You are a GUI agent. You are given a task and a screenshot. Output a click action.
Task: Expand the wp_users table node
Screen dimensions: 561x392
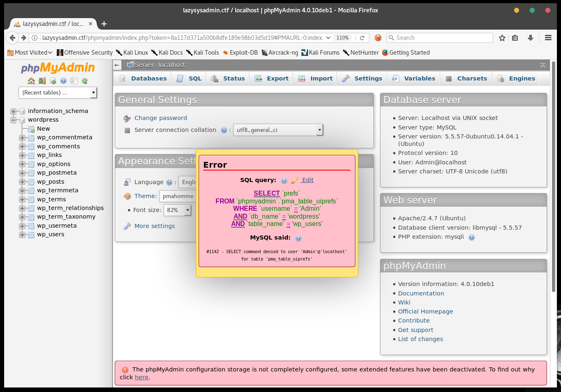click(x=22, y=235)
